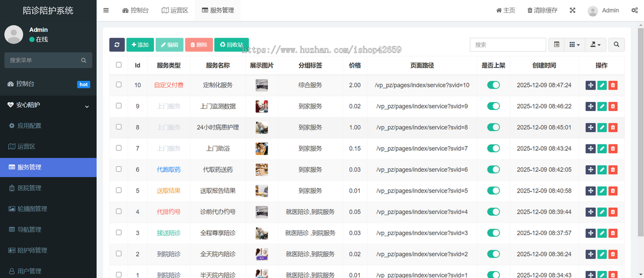Click the search magnifier button above table
This screenshot has height=278, width=644.
[x=616, y=45]
